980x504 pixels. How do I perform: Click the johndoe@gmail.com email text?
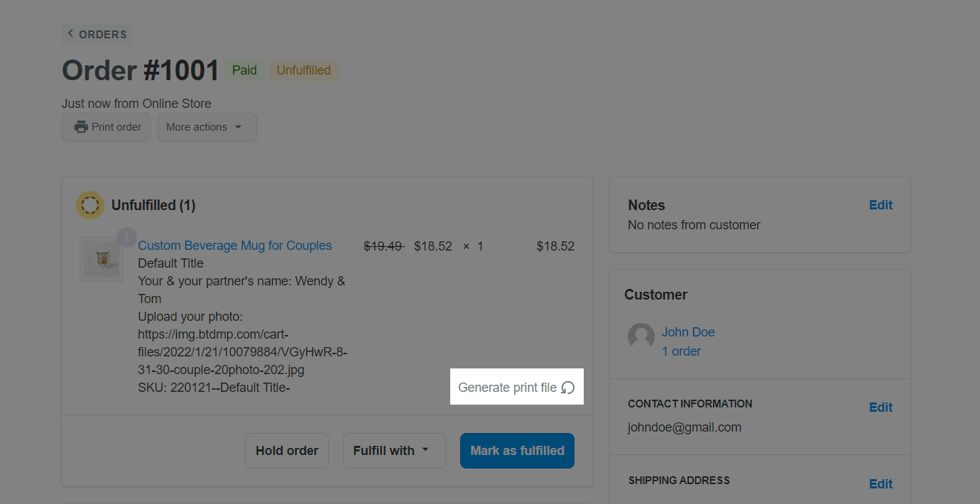coord(685,427)
